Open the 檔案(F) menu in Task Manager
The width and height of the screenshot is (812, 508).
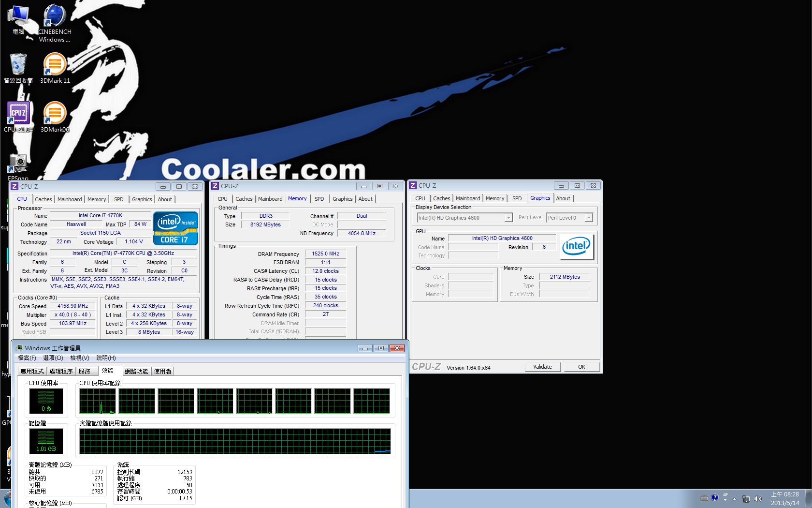pyautogui.click(x=27, y=358)
